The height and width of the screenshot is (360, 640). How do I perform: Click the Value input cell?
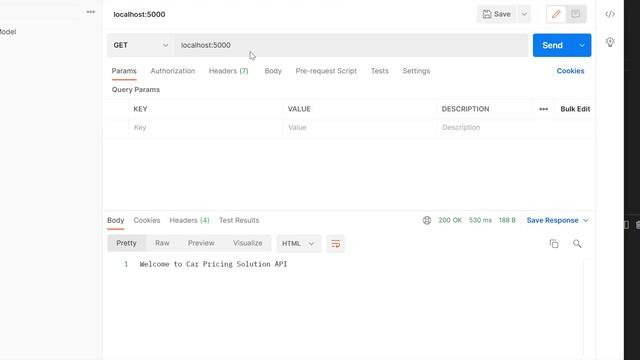(x=360, y=128)
